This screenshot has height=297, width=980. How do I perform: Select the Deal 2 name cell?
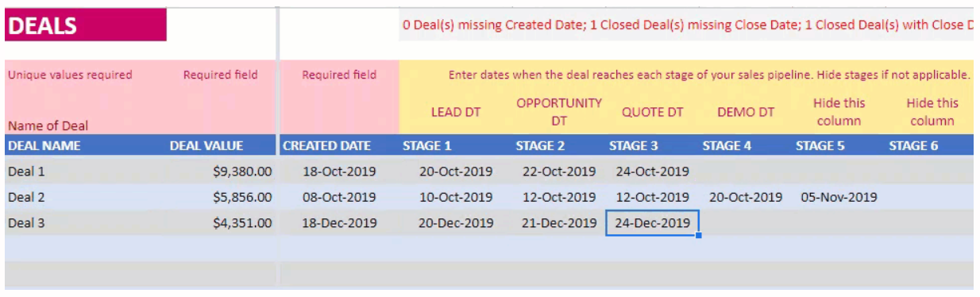point(84,197)
